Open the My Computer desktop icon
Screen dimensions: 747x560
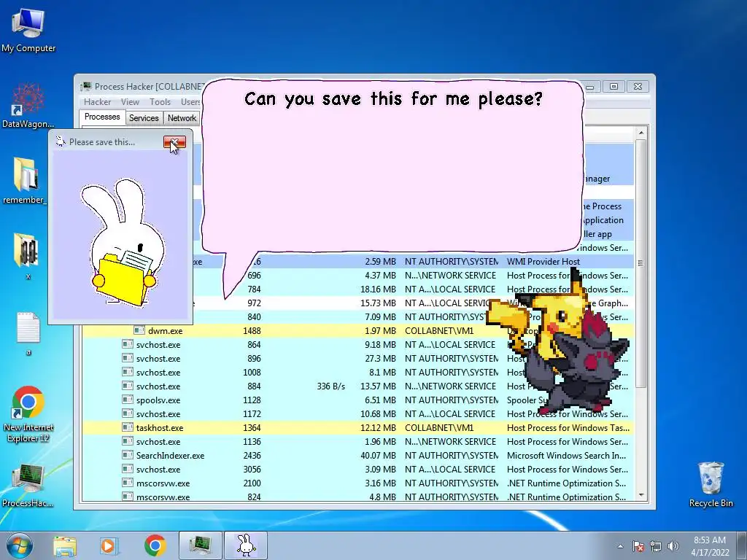tap(28, 29)
